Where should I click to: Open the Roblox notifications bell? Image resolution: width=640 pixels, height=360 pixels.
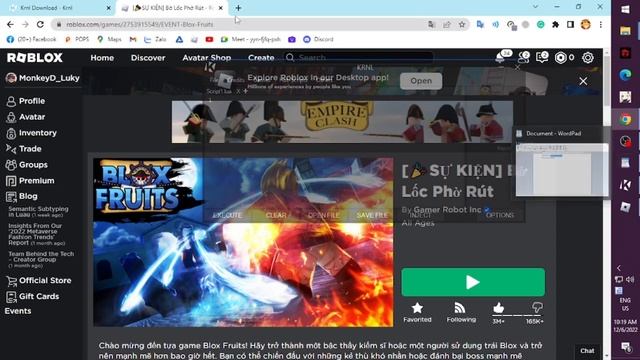point(500,58)
